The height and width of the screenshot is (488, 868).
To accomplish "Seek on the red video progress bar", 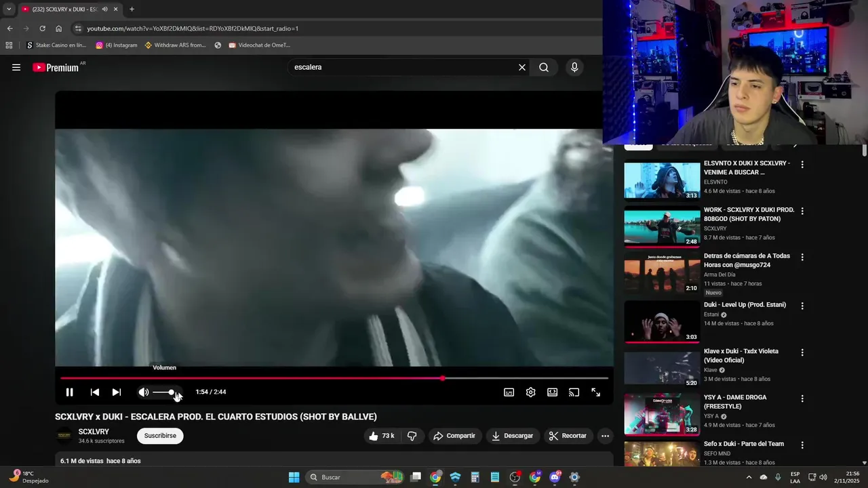I will point(334,378).
